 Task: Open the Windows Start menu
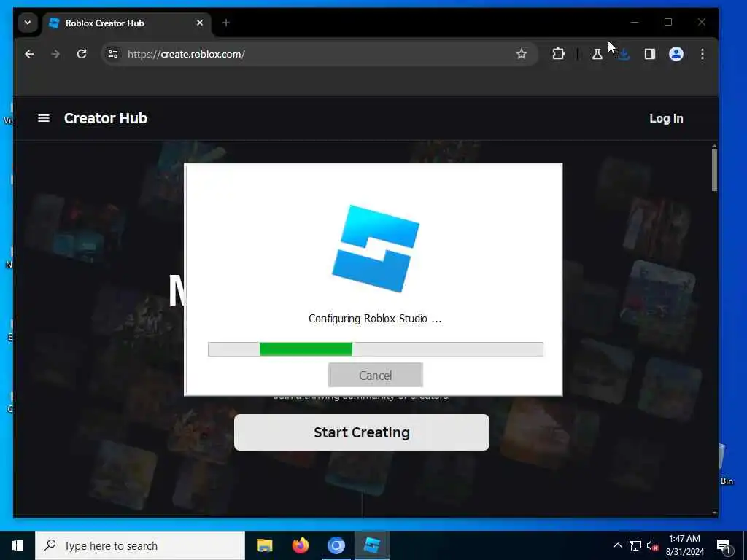click(18, 545)
